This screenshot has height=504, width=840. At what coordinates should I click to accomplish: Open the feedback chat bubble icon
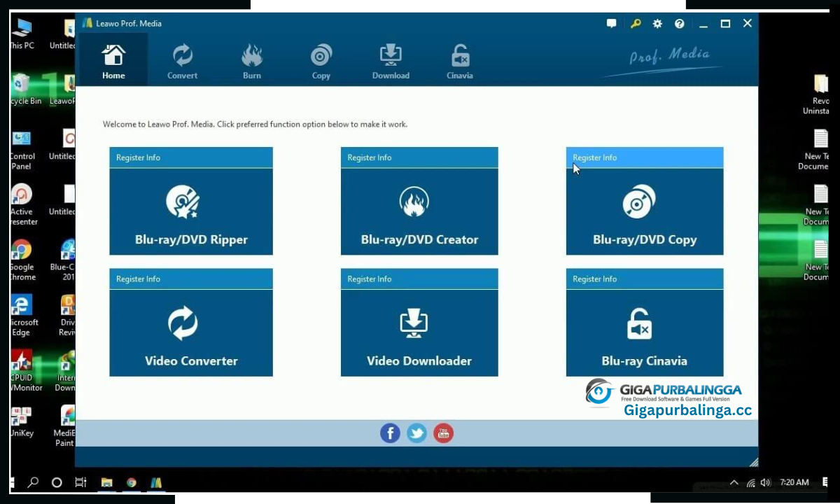[x=611, y=23]
